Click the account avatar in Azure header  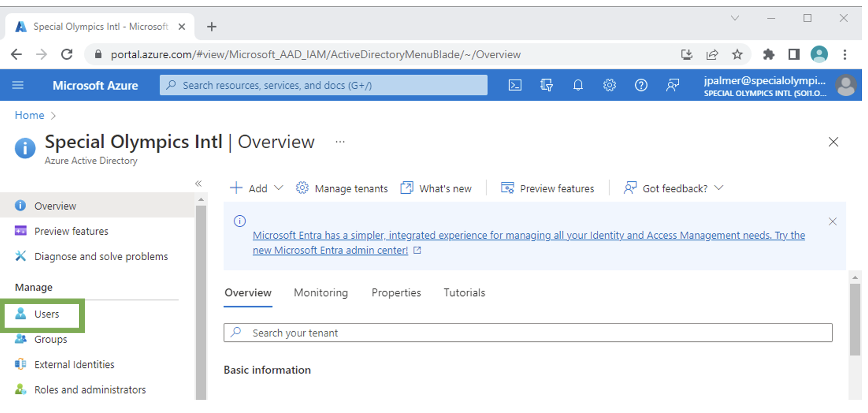pyautogui.click(x=846, y=85)
